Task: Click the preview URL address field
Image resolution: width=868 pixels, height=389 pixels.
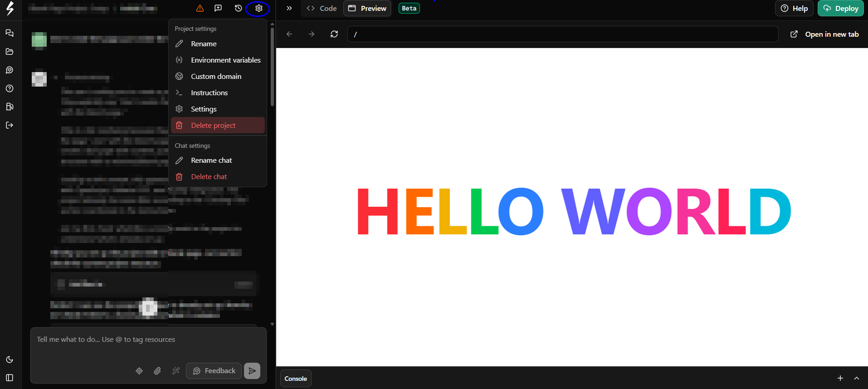Action: pos(562,34)
